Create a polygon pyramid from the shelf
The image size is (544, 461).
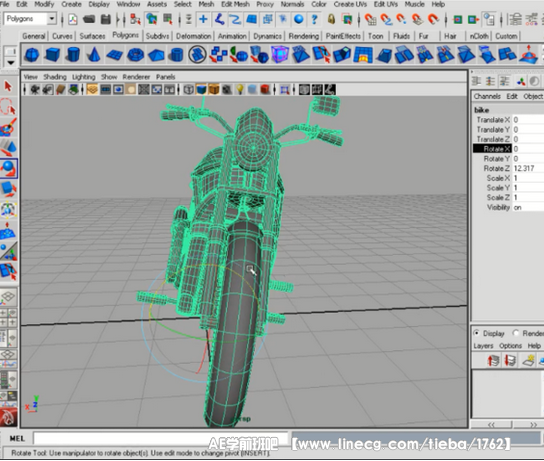pos(156,55)
